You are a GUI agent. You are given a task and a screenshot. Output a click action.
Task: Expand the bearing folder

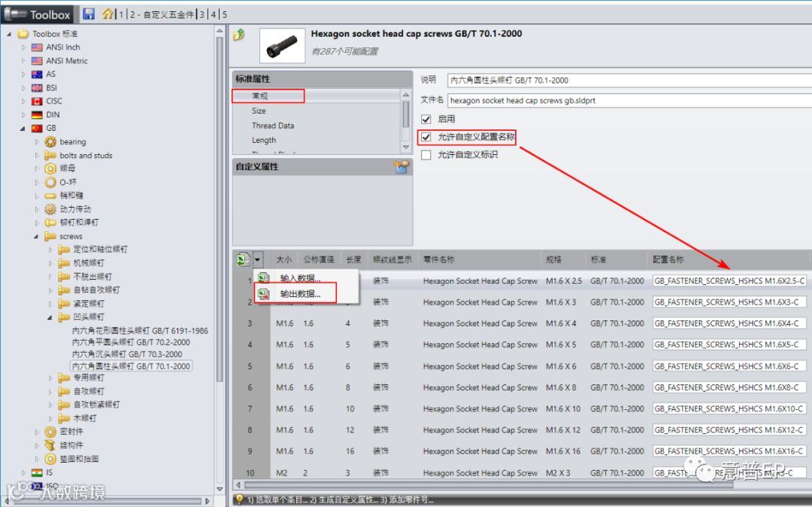(x=37, y=142)
